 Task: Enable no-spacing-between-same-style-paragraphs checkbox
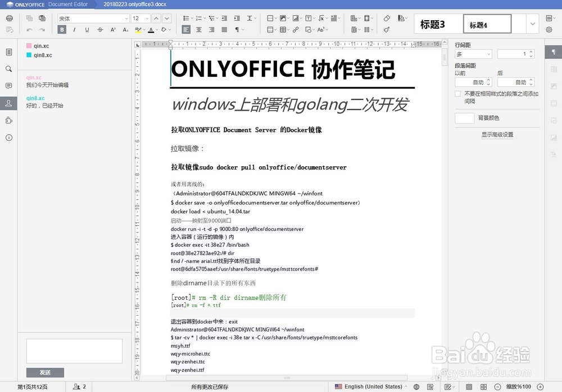[x=457, y=94]
